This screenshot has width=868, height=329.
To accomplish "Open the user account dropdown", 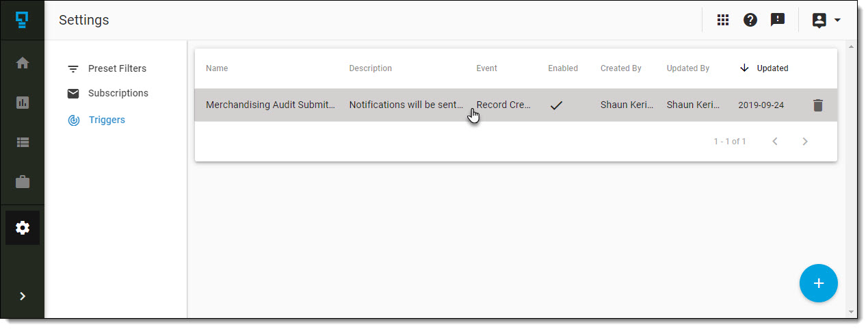I will pos(826,20).
